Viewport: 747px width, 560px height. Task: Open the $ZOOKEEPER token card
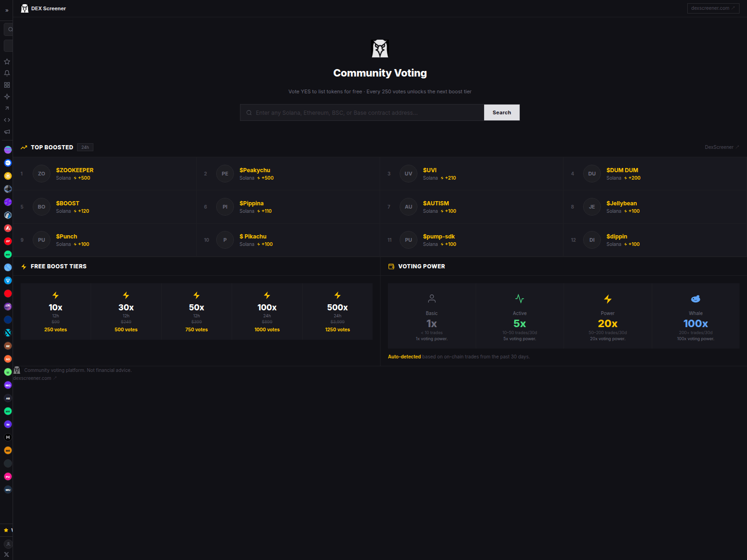coord(105,174)
